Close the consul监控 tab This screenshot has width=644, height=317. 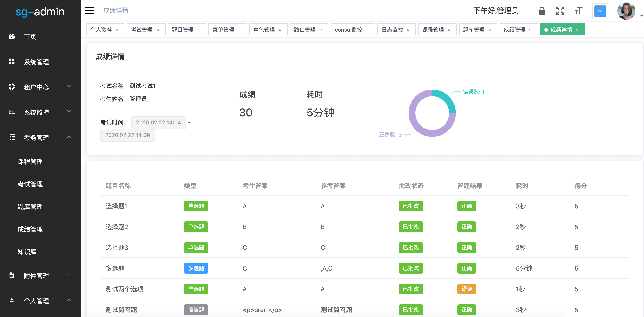click(x=368, y=30)
